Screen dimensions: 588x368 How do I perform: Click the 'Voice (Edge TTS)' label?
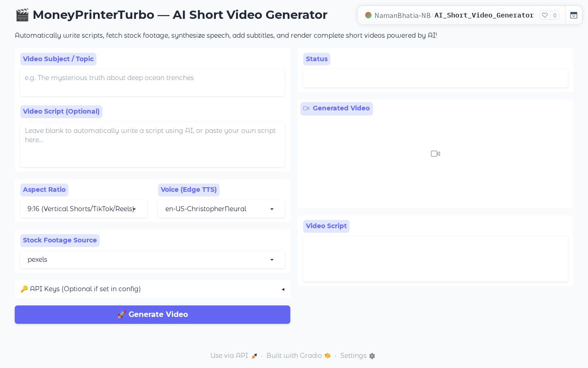point(189,190)
